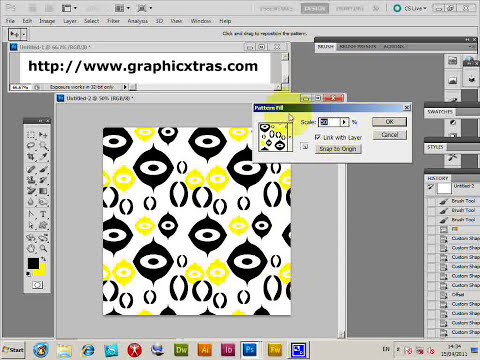Set history brush source box beside Fill state
The height and width of the screenshot is (360, 480).
pos(431,229)
